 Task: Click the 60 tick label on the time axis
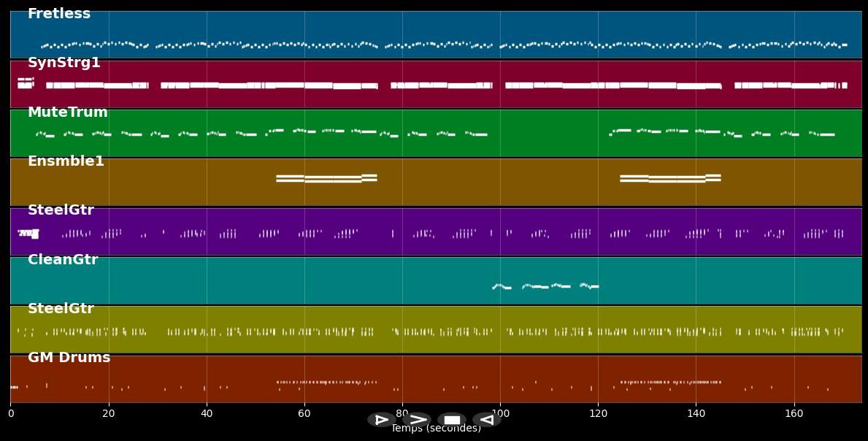point(304,413)
